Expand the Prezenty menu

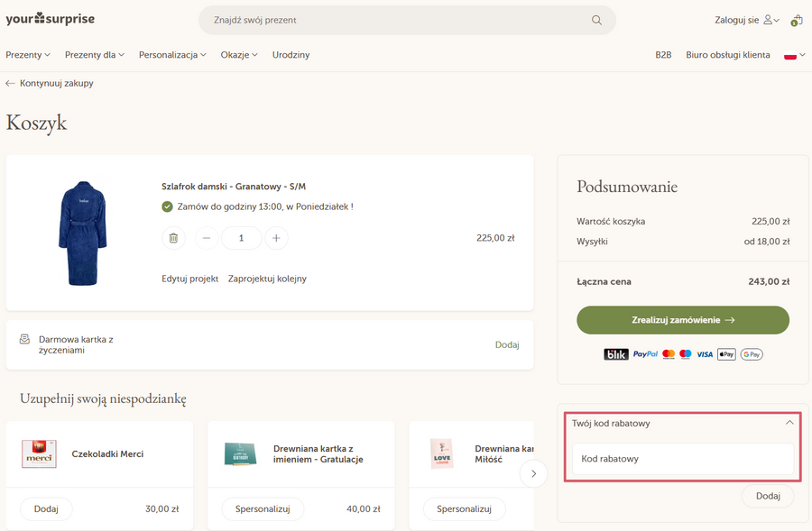[x=28, y=55]
